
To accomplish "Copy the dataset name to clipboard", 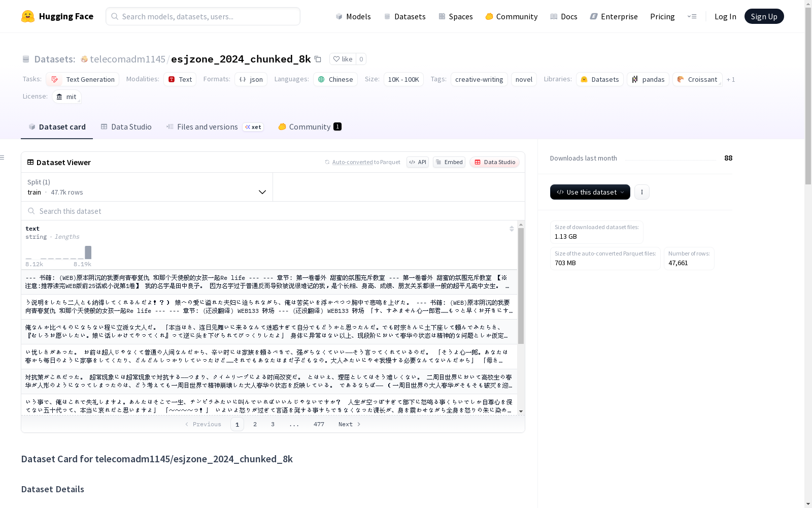I will tap(318, 59).
